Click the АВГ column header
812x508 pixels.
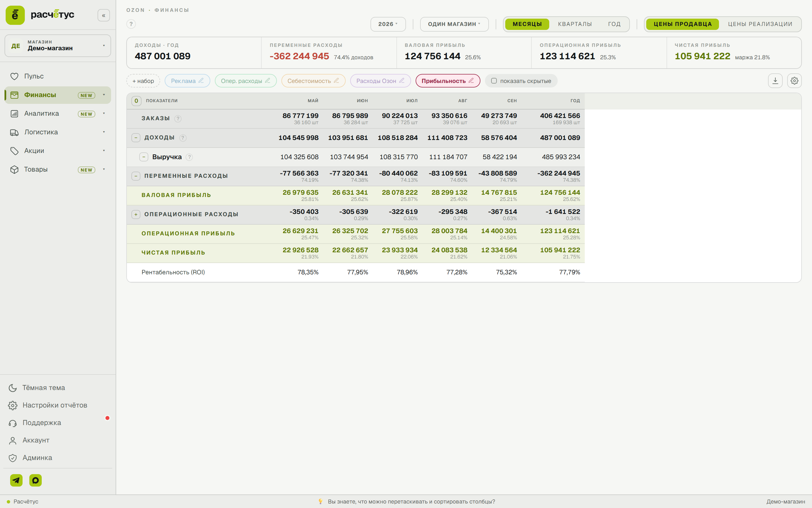click(x=462, y=101)
